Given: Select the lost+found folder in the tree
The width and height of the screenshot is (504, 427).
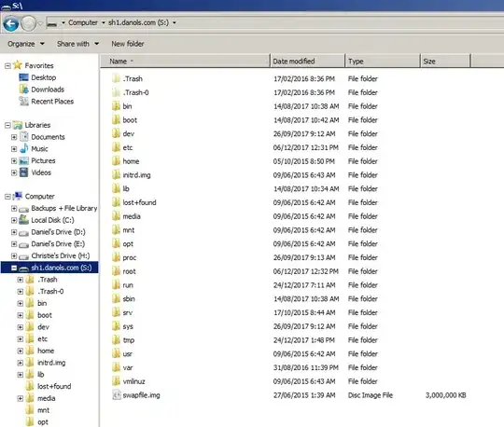Looking at the screenshot, I should (x=54, y=386).
